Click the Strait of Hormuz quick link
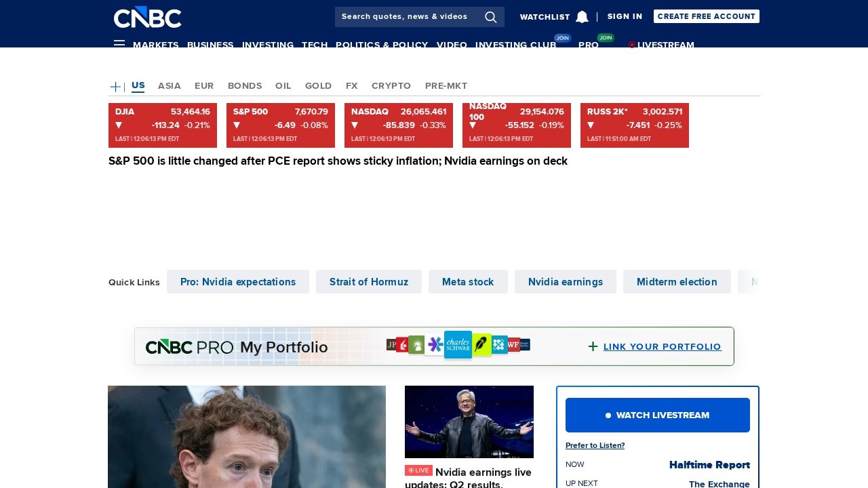The image size is (868, 488). (369, 282)
